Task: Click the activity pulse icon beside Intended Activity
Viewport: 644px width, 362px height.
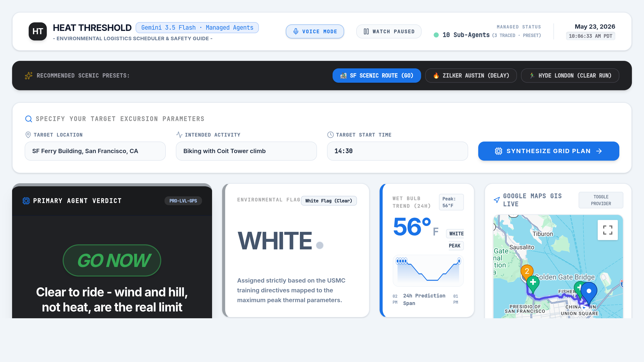Action: [x=179, y=135]
